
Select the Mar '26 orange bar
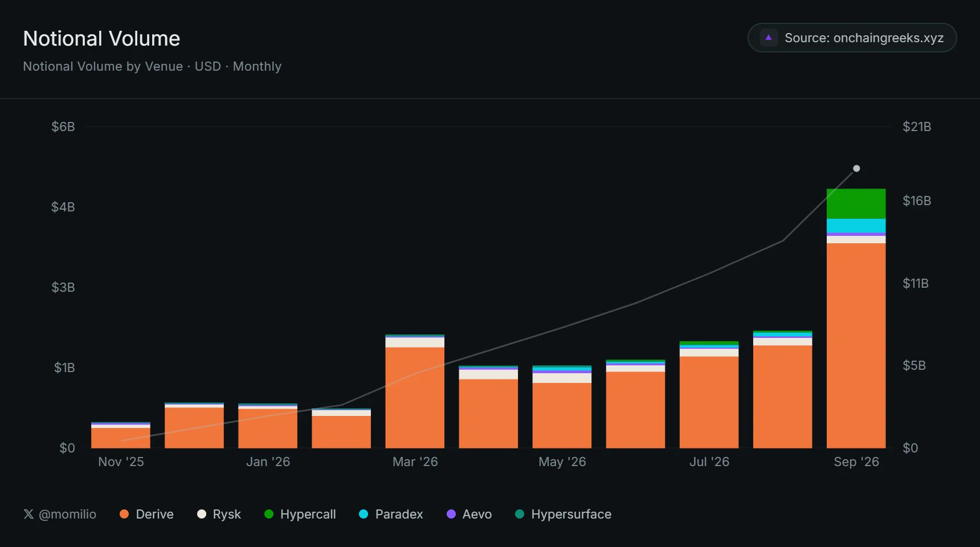[415, 398]
